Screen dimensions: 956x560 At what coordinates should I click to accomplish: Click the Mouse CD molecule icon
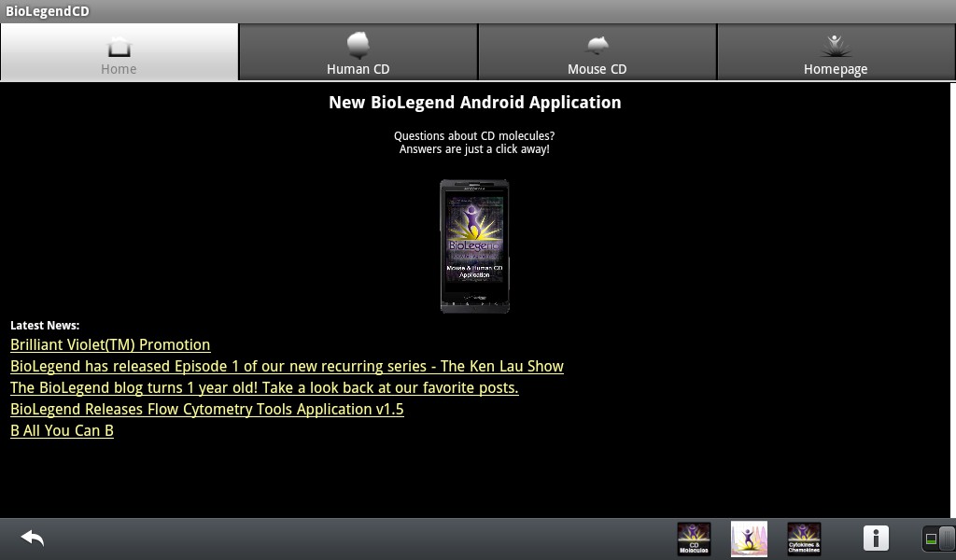click(597, 45)
